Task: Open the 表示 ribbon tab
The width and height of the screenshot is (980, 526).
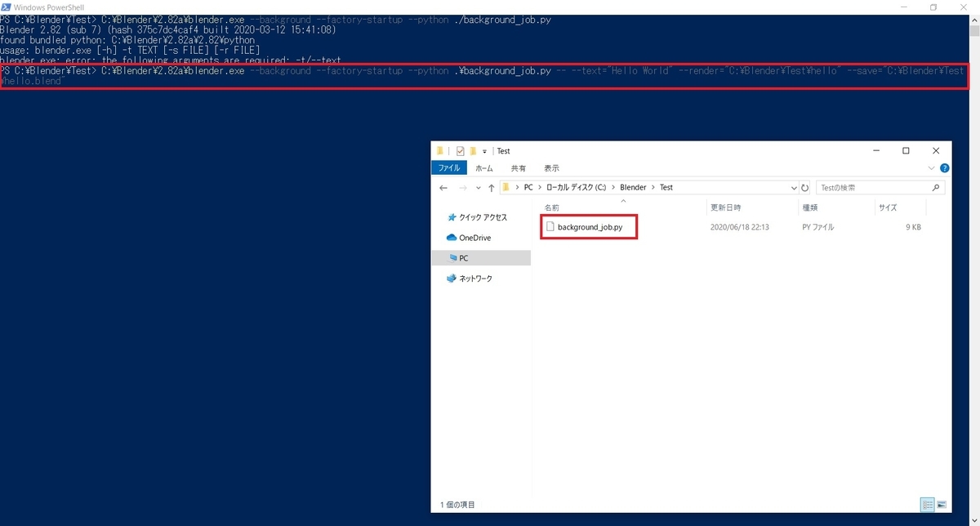Action: pyautogui.click(x=552, y=168)
